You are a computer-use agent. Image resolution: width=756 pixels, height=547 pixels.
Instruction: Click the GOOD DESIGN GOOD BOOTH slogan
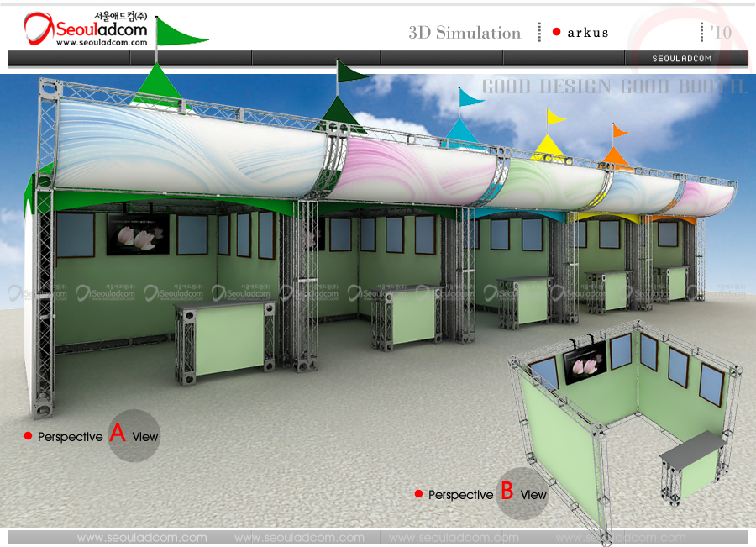613,87
